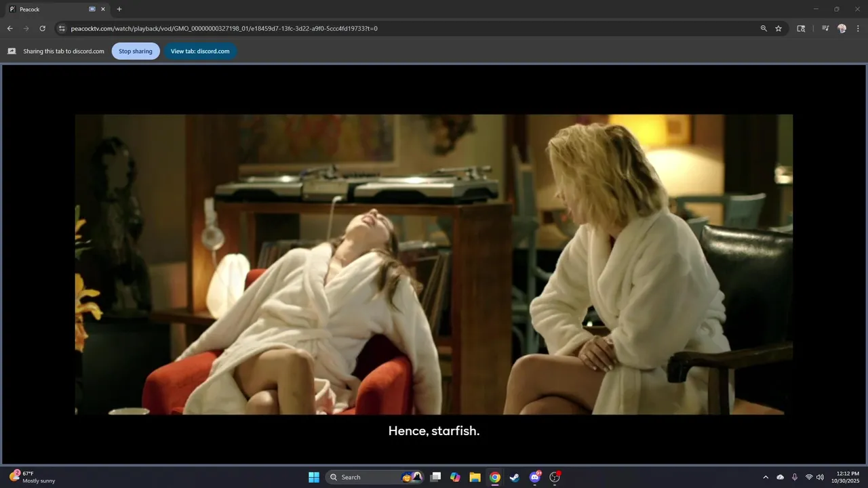
Task: Select the Peacock browser tab
Action: click(57, 9)
